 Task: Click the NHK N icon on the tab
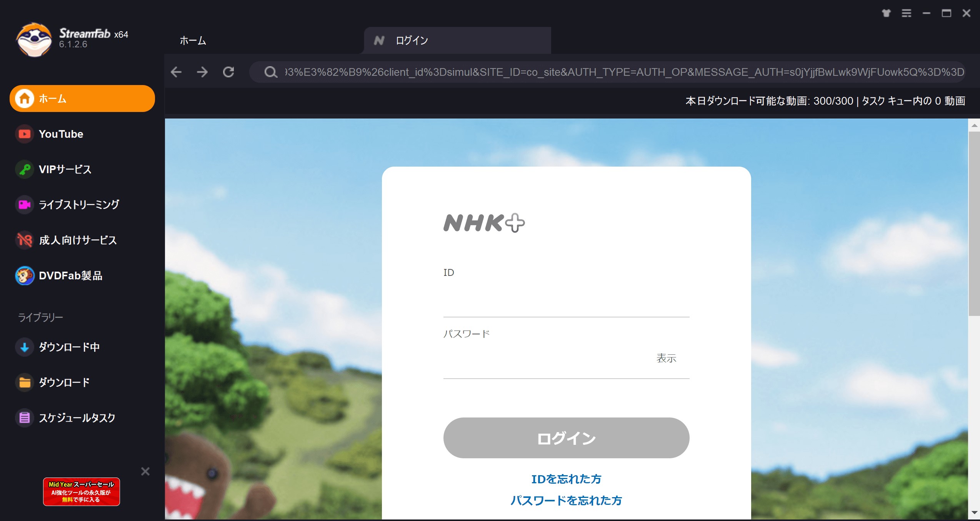[x=379, y=40]
